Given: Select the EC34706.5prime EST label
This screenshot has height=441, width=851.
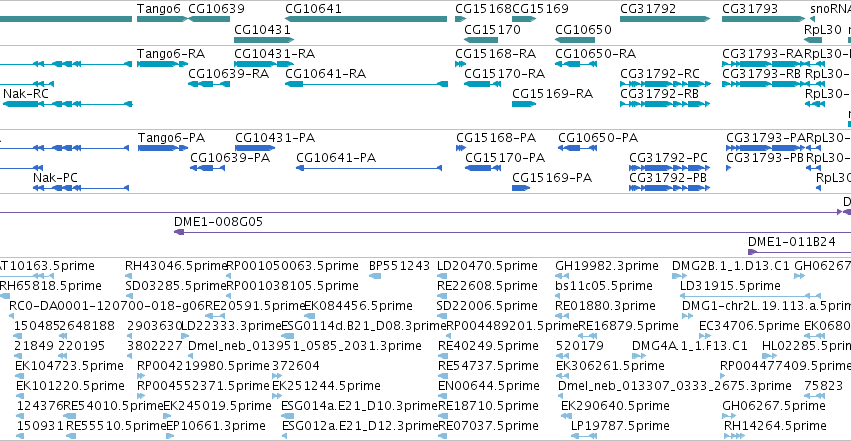Looking at the screenshot, I should (x=749, y=326).
